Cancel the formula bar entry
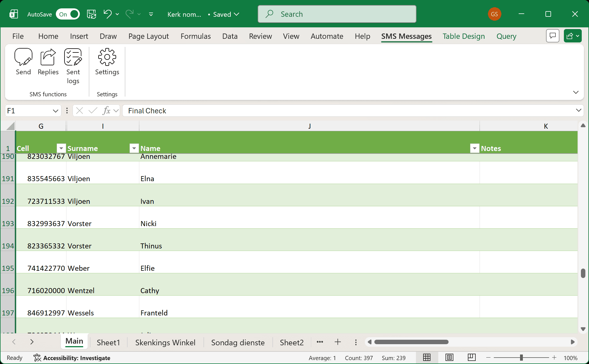This screenshot has width=589, height=364. 80,111
